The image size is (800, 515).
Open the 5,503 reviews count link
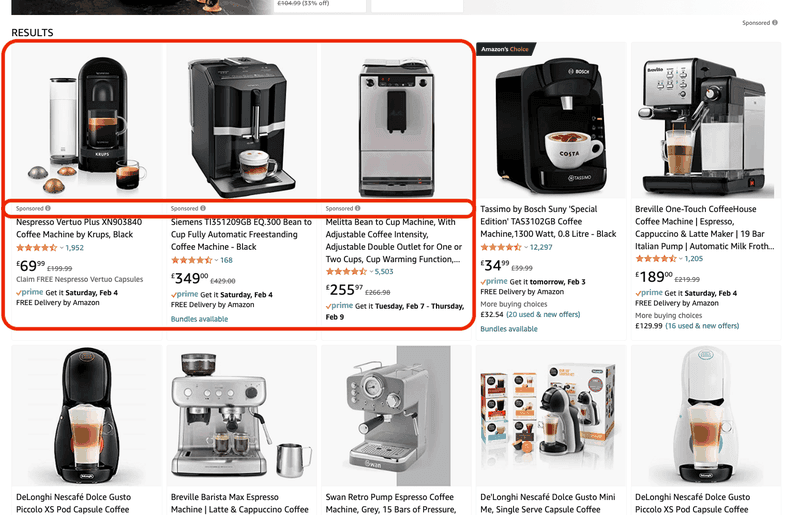[384, 272]
